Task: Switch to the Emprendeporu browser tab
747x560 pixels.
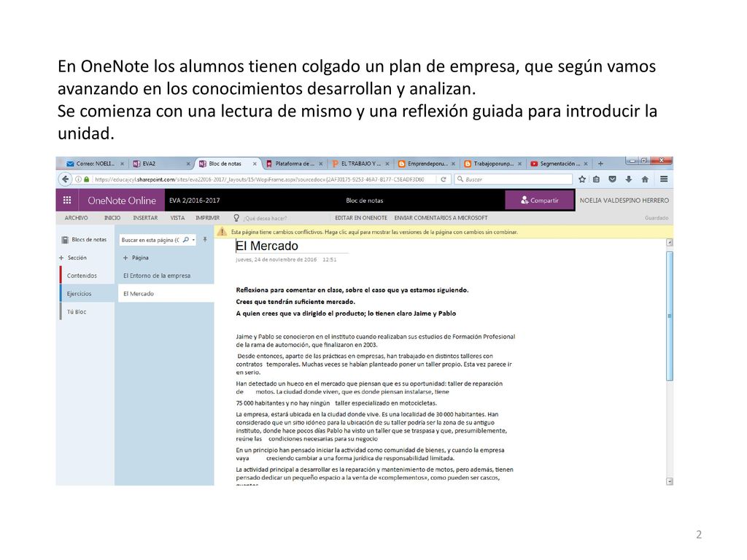Action: tap(427, 163)
